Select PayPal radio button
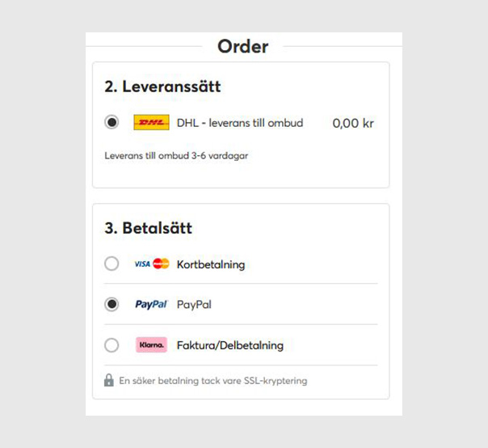The width and height of the screenshot is (488, 448). pos(111,304)
